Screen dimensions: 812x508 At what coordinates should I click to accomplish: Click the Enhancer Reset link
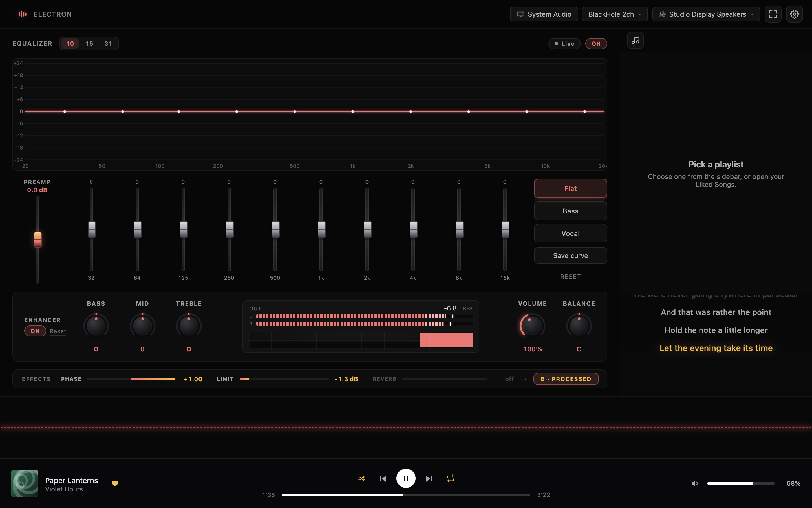point(58,331)
